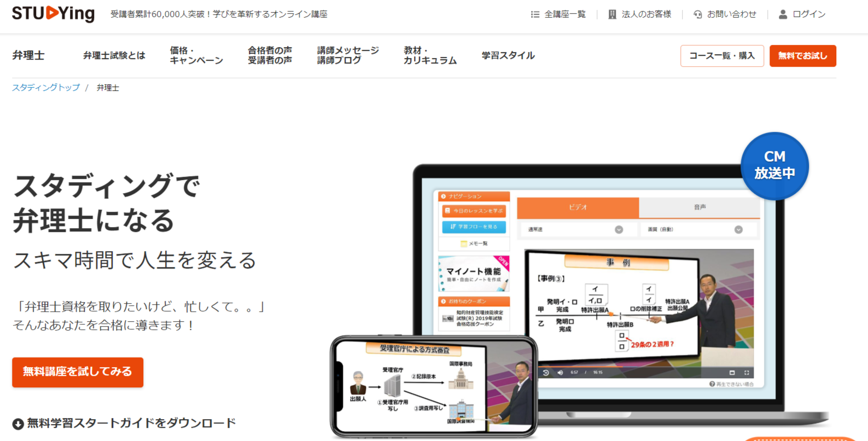Viewport: 868px width, 441px height.
Task: Click 知的財産管理技能検定 coupon item
Action: click(x=474, y=318)
